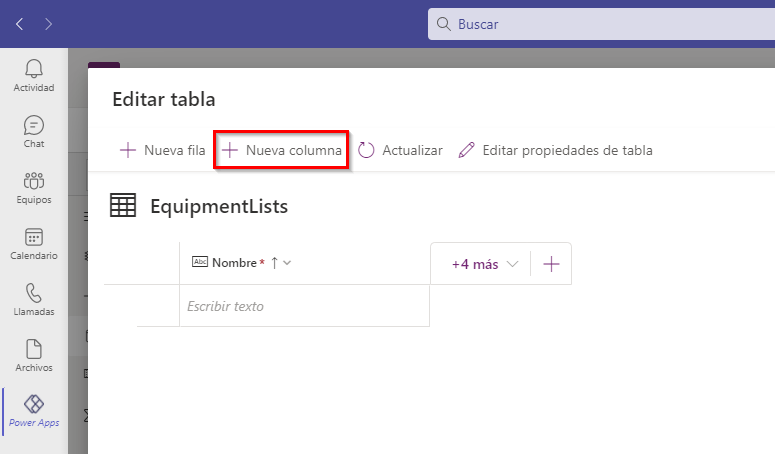Click the add column plus icon

click(551, 264)
